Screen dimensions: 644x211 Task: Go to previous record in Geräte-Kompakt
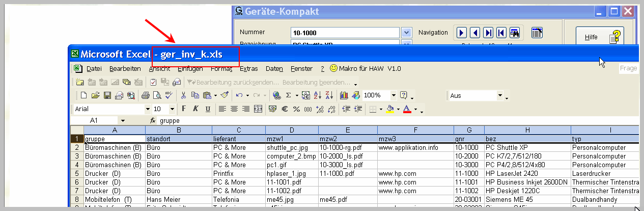click(474, 33)
